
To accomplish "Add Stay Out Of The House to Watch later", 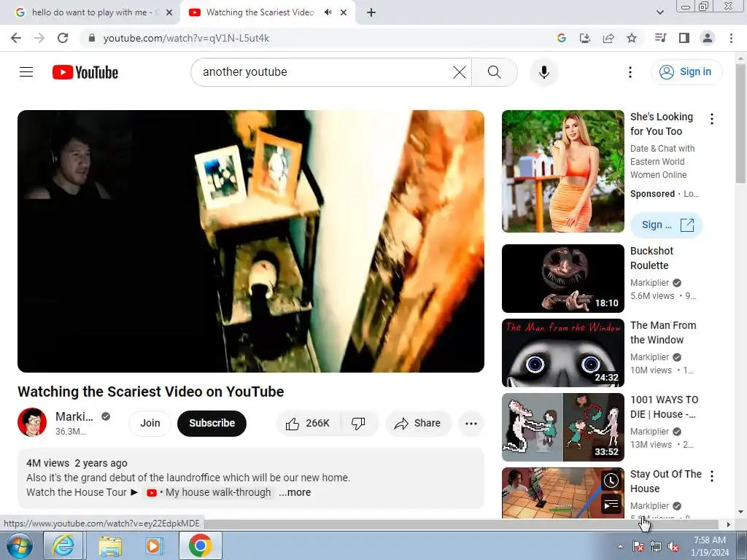I will point(611,481).
